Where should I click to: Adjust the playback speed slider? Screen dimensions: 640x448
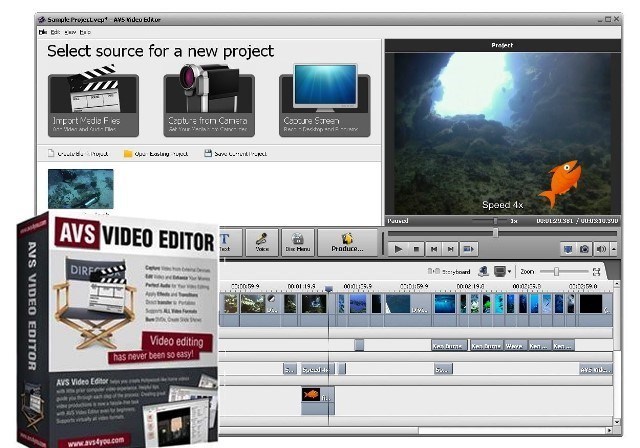click(x=495, y=221)
